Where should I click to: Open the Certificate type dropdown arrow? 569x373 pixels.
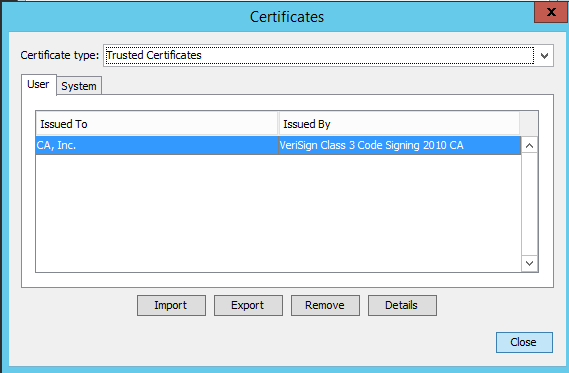(544, 56)
